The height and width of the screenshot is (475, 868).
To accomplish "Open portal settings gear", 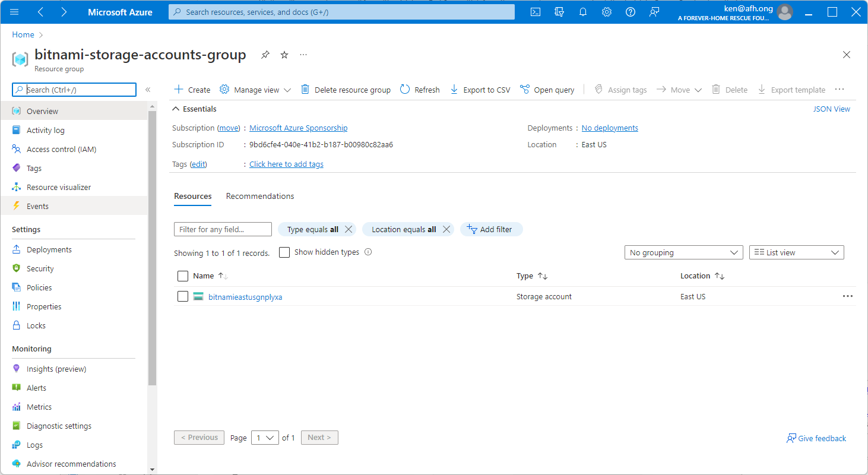I will tap(606, 12).
